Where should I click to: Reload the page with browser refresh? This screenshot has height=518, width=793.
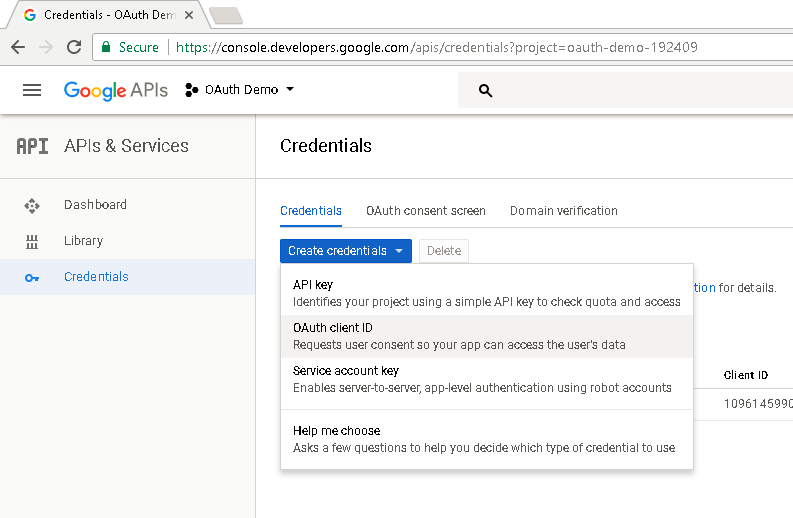tap(73, 47)
